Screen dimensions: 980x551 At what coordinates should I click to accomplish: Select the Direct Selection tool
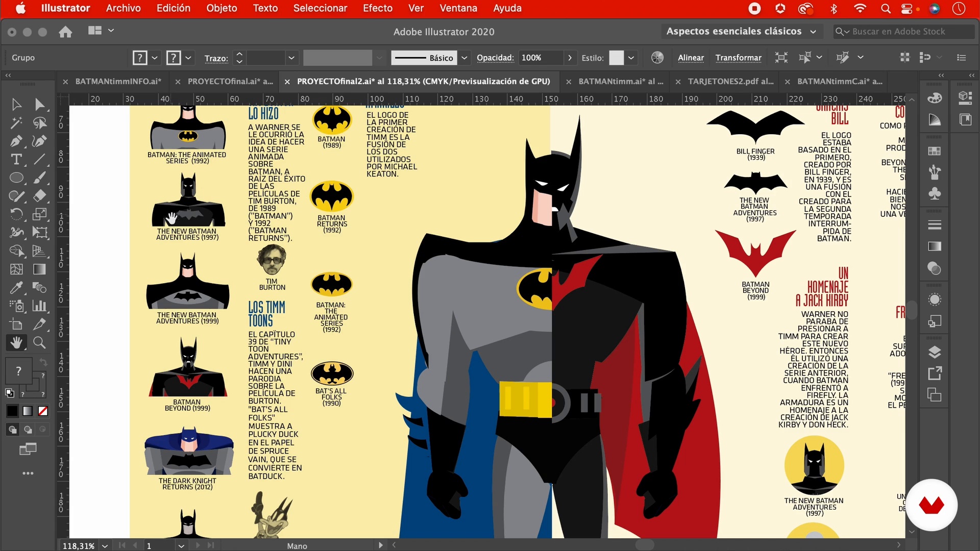click(40, 105)
